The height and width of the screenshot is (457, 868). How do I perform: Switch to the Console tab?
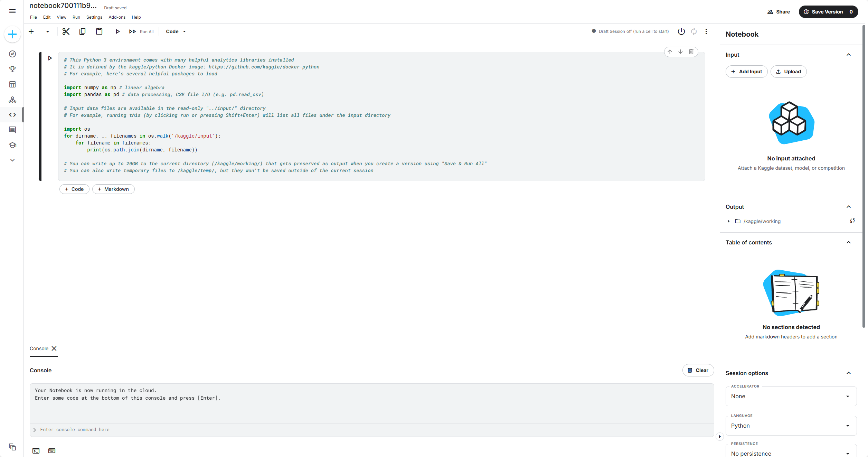pyautogui.click(x=39, y=348)
